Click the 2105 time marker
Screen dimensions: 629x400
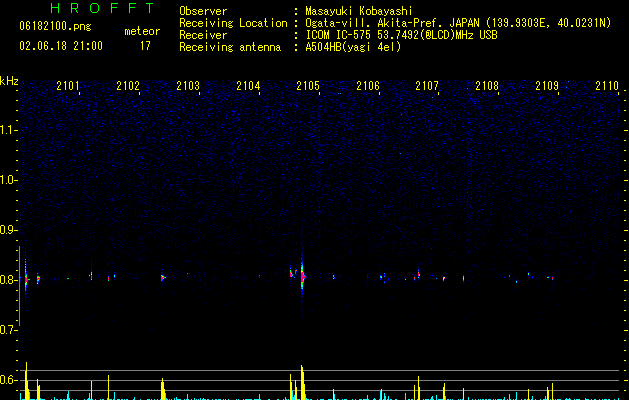click(308, 86)
